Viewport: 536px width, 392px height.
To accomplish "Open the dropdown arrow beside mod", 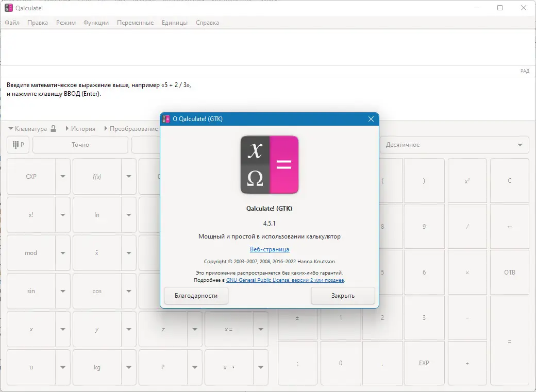I will pos(63,253).
